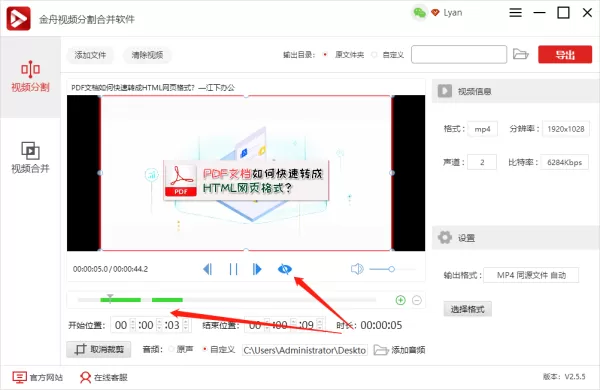Click the crop handle on left edge

(x=100, y=173)
